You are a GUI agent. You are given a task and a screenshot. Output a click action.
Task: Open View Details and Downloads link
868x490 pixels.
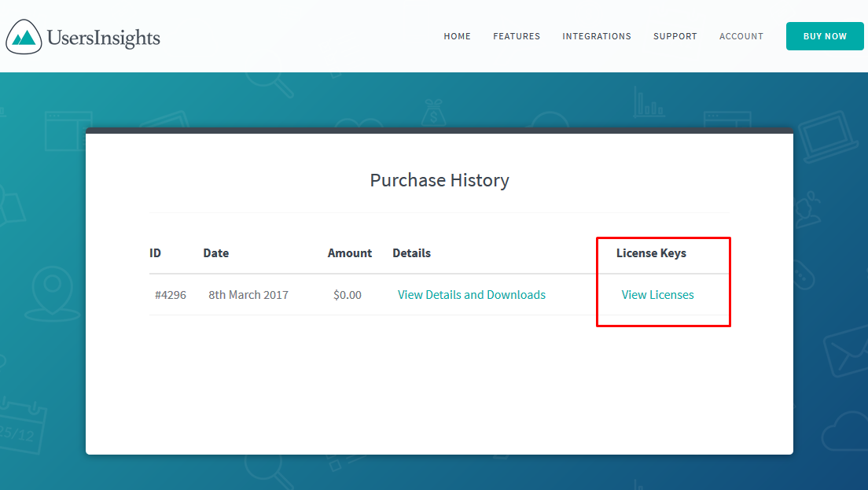[x=472, y=295]
